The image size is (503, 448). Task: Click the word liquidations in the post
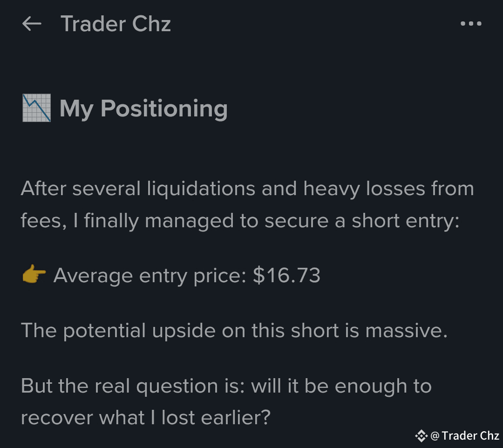point(201,188)
